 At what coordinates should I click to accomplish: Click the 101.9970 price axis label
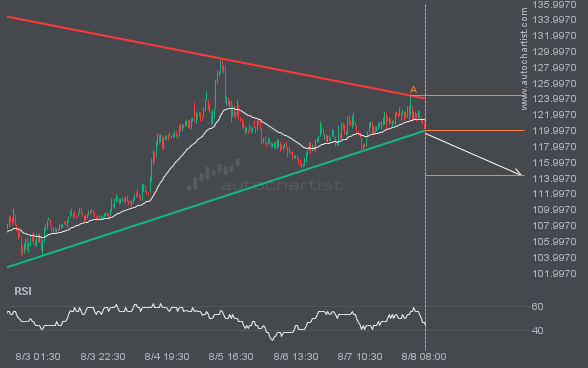point(554,274)
